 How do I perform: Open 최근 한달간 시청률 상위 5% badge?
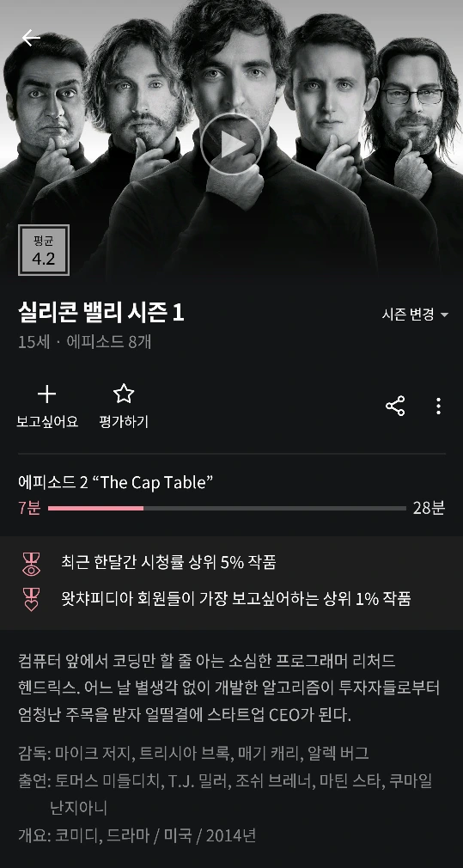pyautogui.click(x=168, y=562)
